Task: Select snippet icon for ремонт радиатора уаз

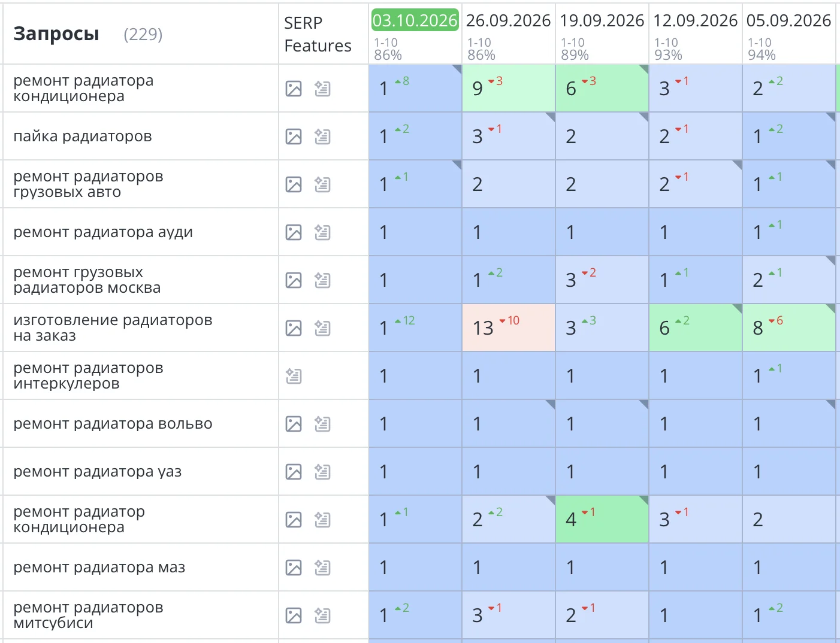Action: pos(322,472)
